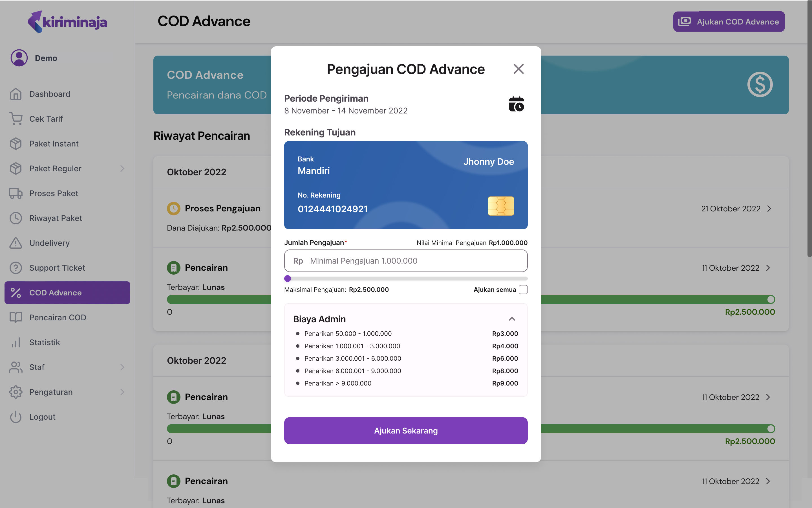Click the money icon in Ajukan button
The width and height of the screenshot is (812, 508).
pyautogui.click(x=685, y=21)
